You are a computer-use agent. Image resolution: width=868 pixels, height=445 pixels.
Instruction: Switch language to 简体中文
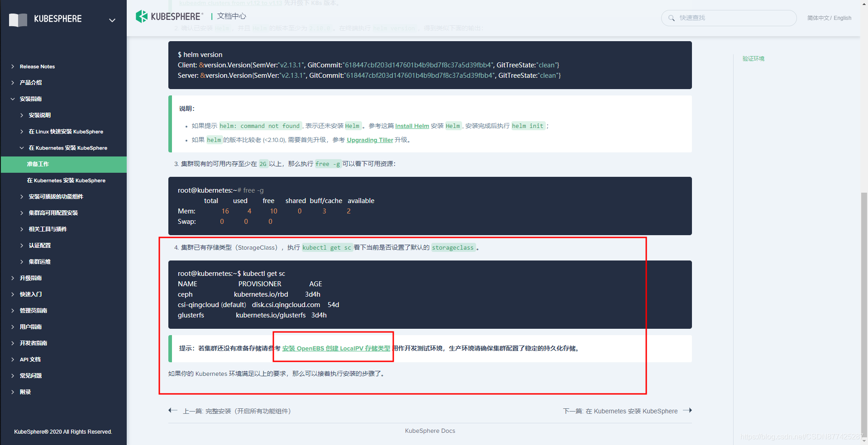(x=818, y=18)
